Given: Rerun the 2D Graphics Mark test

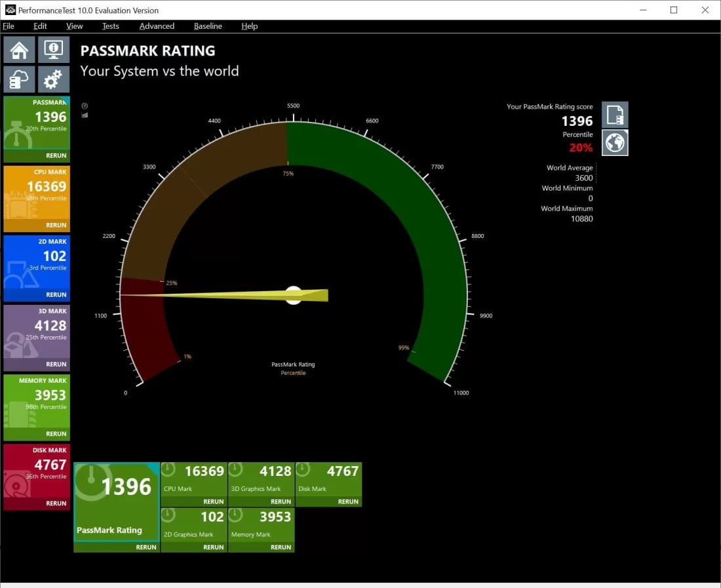Looking at the screenshot, I should point(214,547).
